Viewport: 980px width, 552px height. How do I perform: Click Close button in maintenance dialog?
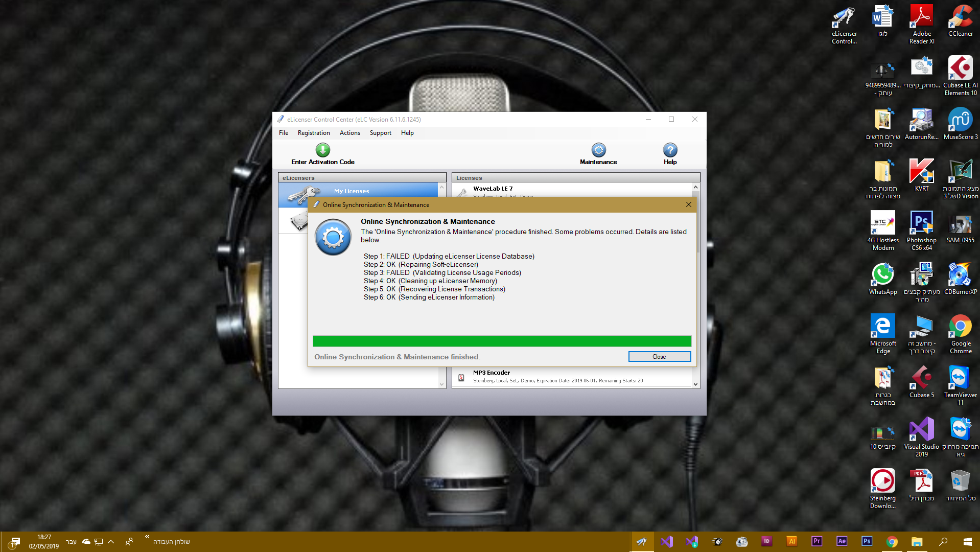[x=659, y=357]
